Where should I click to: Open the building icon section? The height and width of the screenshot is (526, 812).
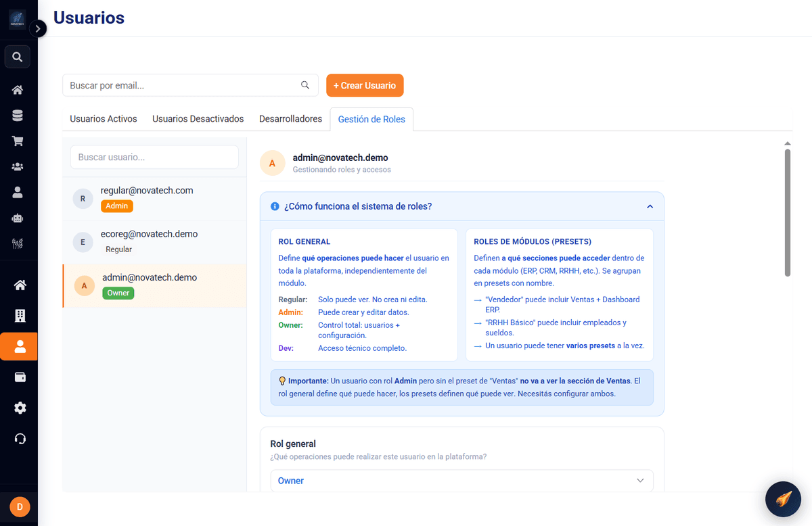20,316
